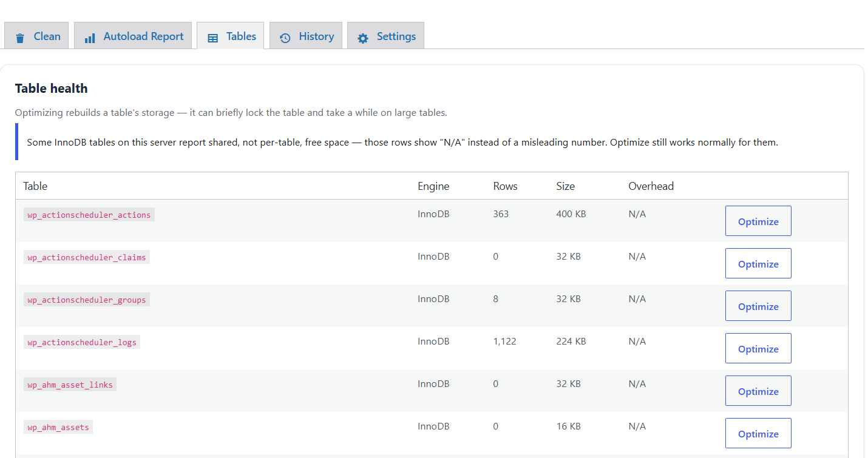
Task: Click the gear icon on Settings tab
Action: 363,38
